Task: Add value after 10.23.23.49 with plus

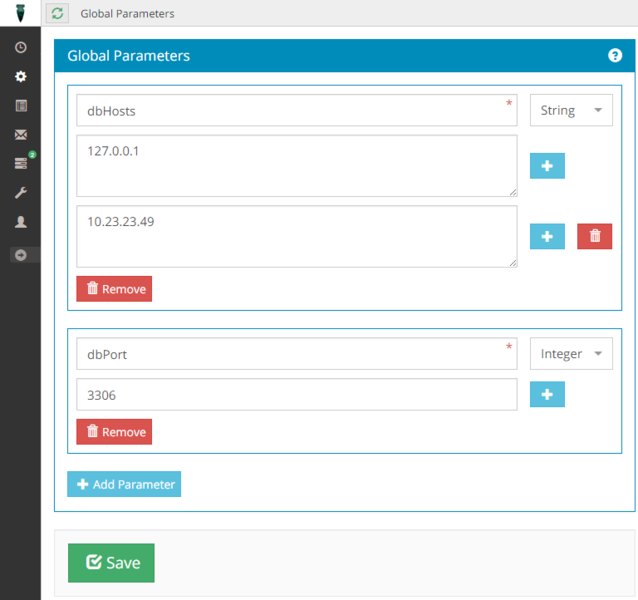Action: tap(547, 236)
